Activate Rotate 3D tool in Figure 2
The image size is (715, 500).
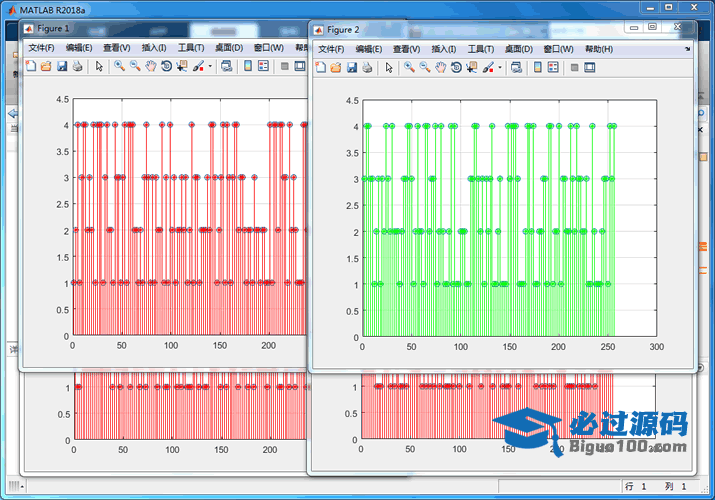456,68
